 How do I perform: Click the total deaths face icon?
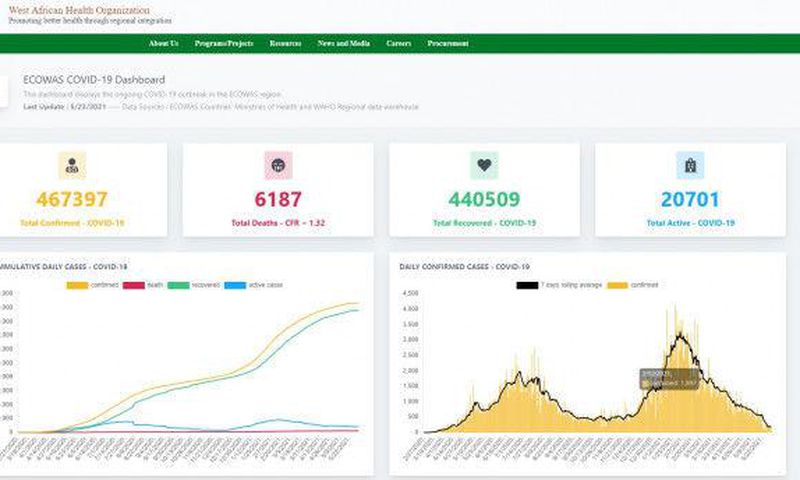click(x=278, y=165)
